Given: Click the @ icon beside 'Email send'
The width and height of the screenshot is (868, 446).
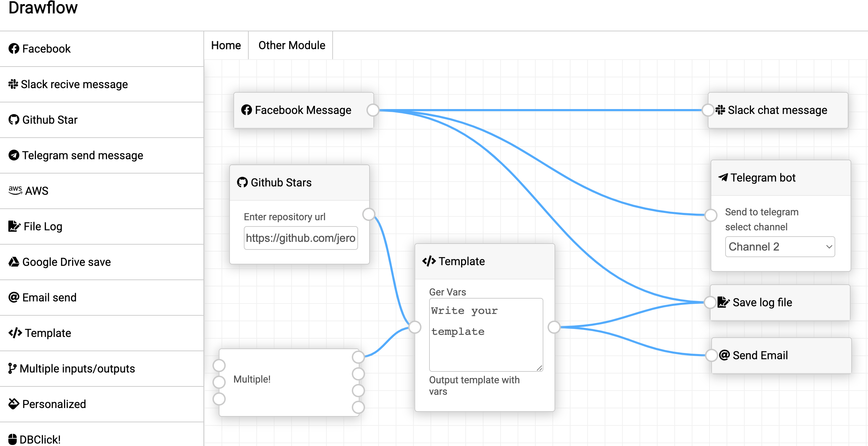Looking at the screenshot, I should click(x=14, y=297).
